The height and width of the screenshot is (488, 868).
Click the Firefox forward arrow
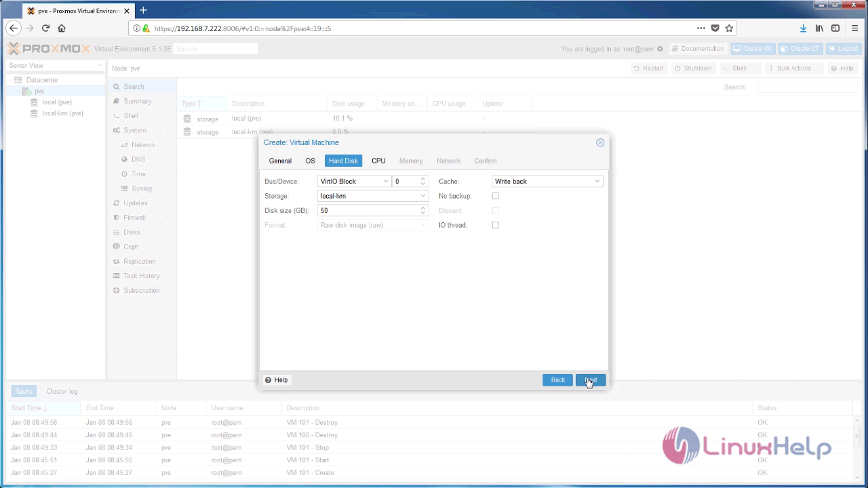pos(29,28)
